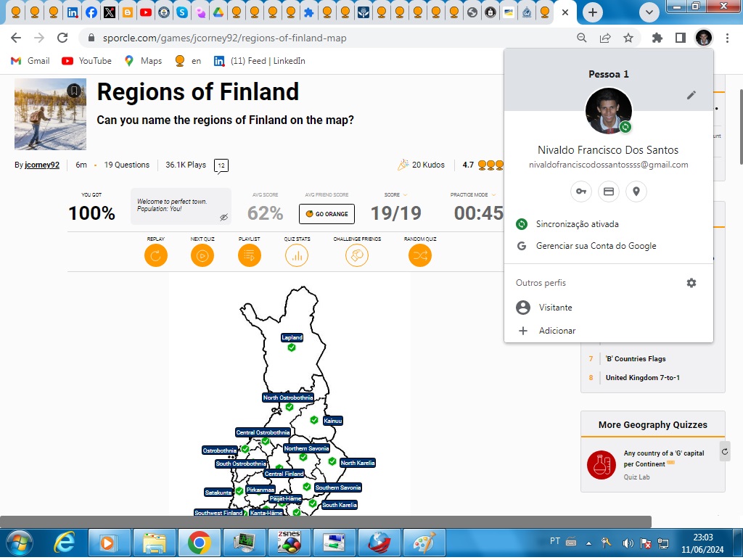Screen dimensions: 743x560
Task: Open the Next Quiz icon
Action: (202, 255)
